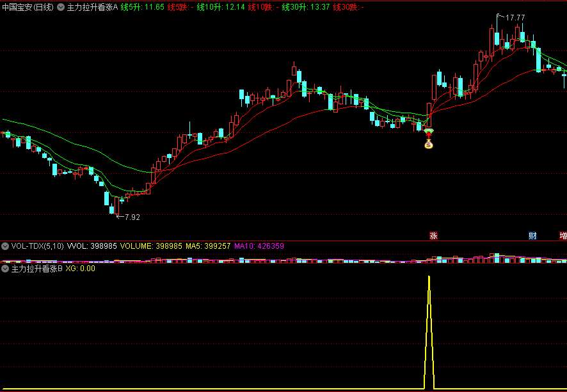Click the 线5升: 11.65 value
This screenshot has height=392, width=567.
coord(143,7)
